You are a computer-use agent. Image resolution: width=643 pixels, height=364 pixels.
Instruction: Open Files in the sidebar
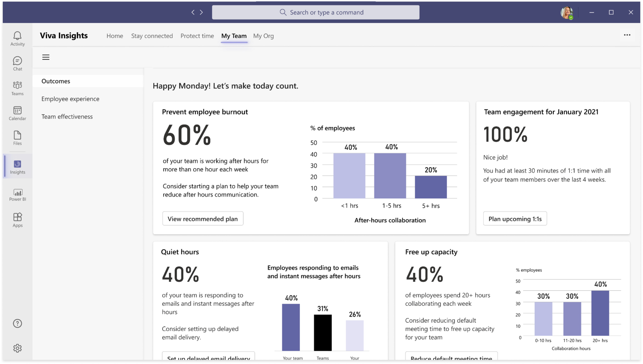click(x=17, y=138)
